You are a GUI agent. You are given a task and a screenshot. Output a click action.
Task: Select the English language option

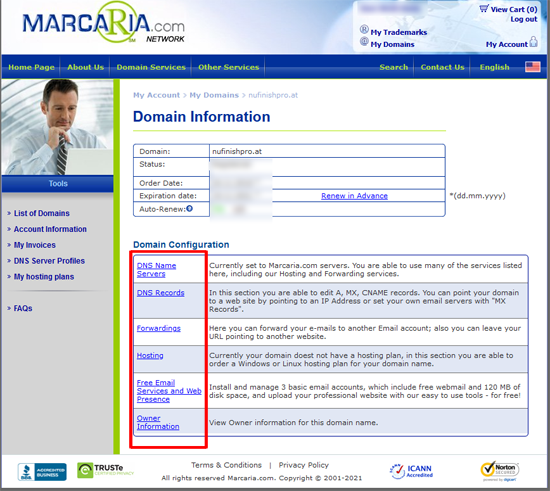(494, 67)
